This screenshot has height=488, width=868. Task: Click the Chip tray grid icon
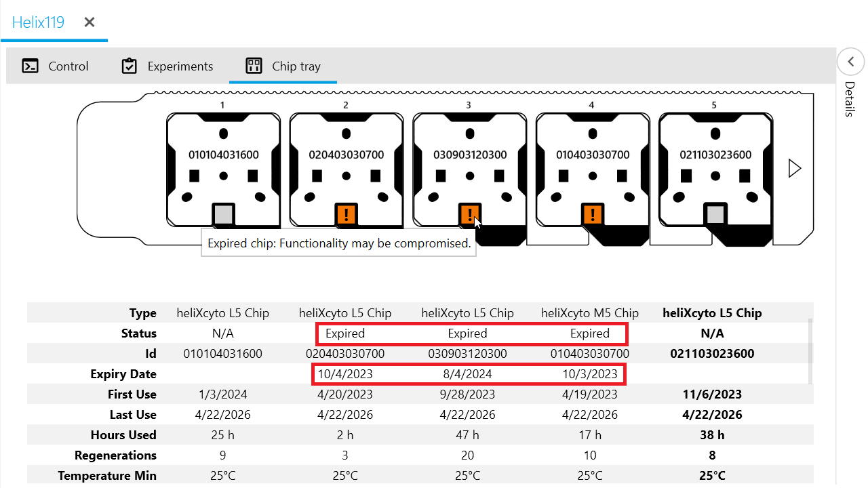pos(254,66)
